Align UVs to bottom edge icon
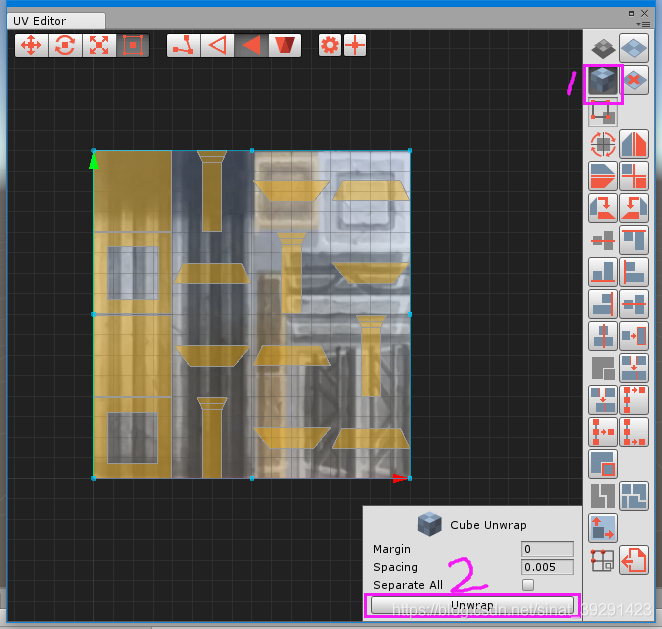The width and height of the screenshot is (662, 629). click(x=603, y=272)
